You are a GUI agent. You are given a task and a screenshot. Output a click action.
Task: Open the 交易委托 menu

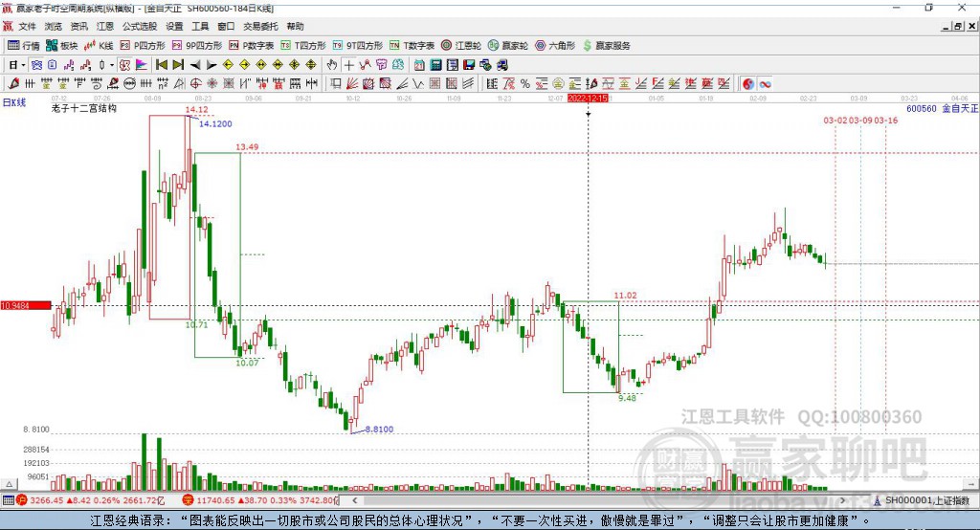[x=260, y=26]
